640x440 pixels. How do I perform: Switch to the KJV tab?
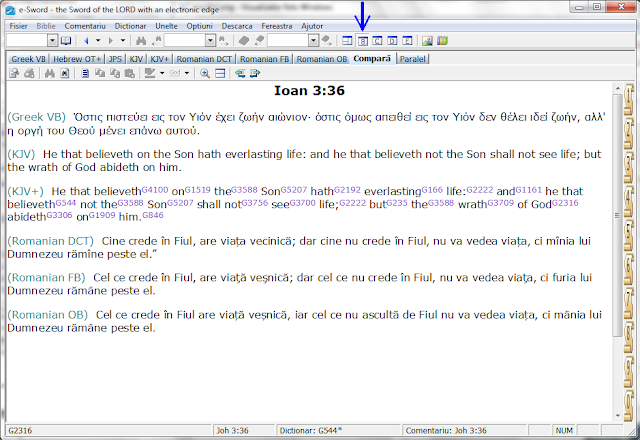[136, 59]
